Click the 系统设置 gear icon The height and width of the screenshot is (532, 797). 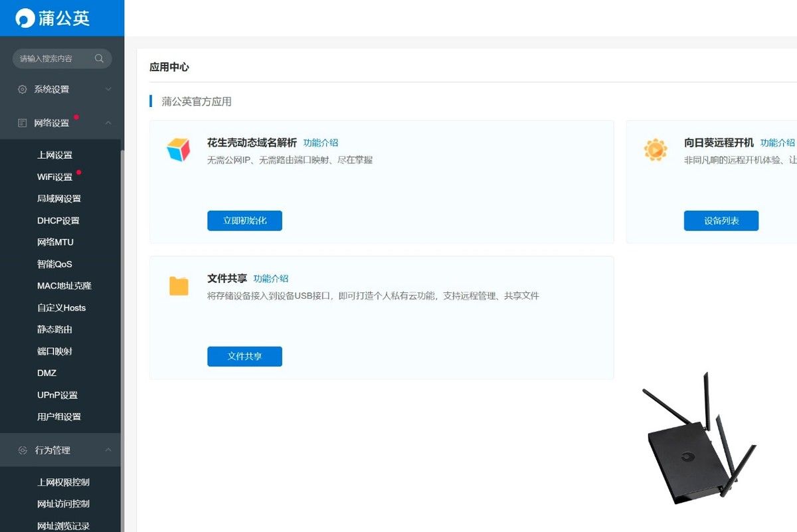[x=23, y=89]
